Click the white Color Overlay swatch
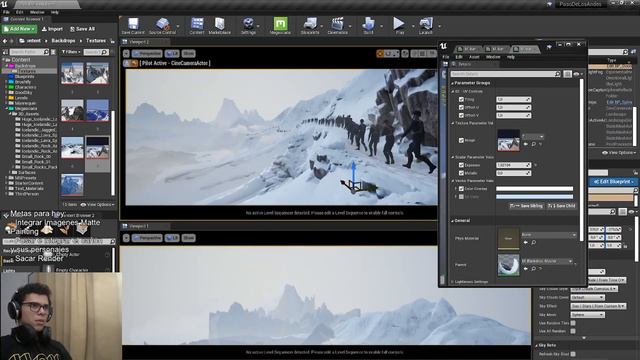640x360 pixels. click(x=534, y=189)
